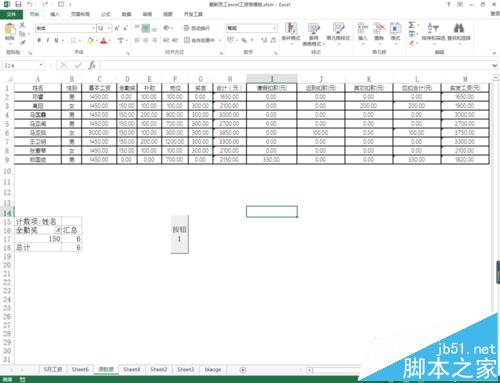Screen dimensions: 500x383
Task: Click the Increase Font Size icon
Action: click(117, 28)
